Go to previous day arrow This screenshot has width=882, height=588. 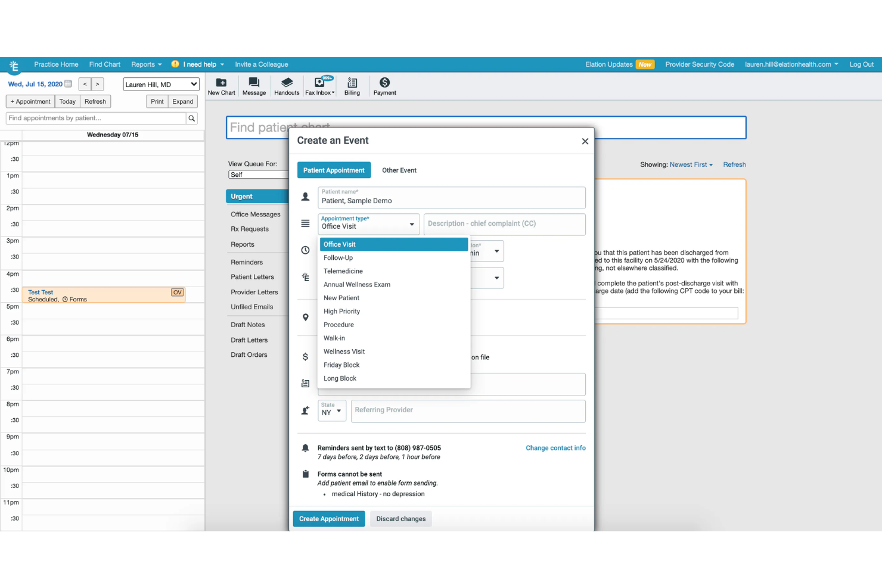(x=85, y=85)
